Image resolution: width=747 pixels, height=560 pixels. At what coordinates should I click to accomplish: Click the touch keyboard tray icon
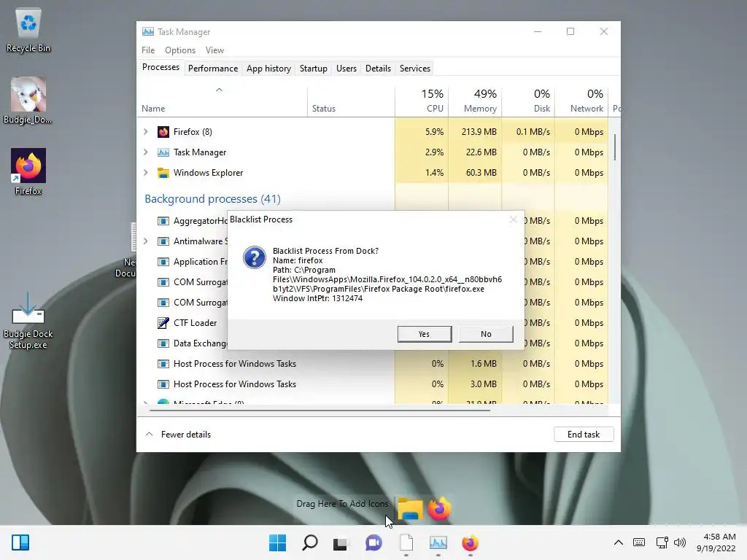(639, 542)
